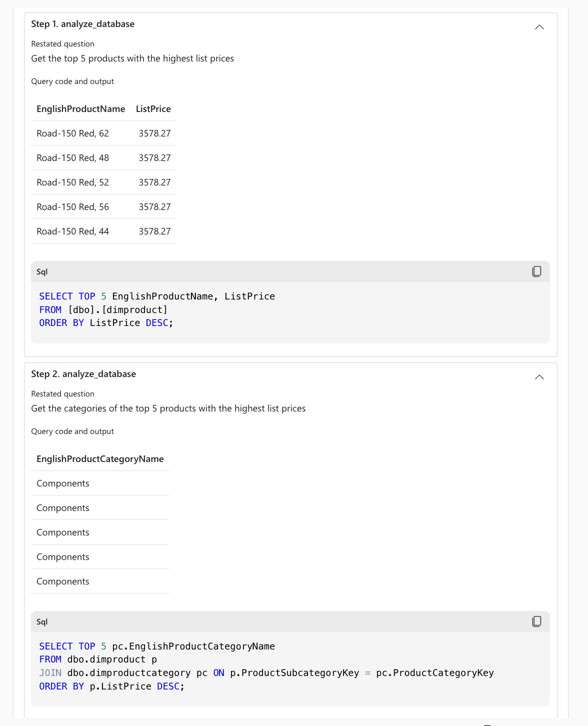Click the FROM [dbo].[dimproduct] code line

(103, 310)
